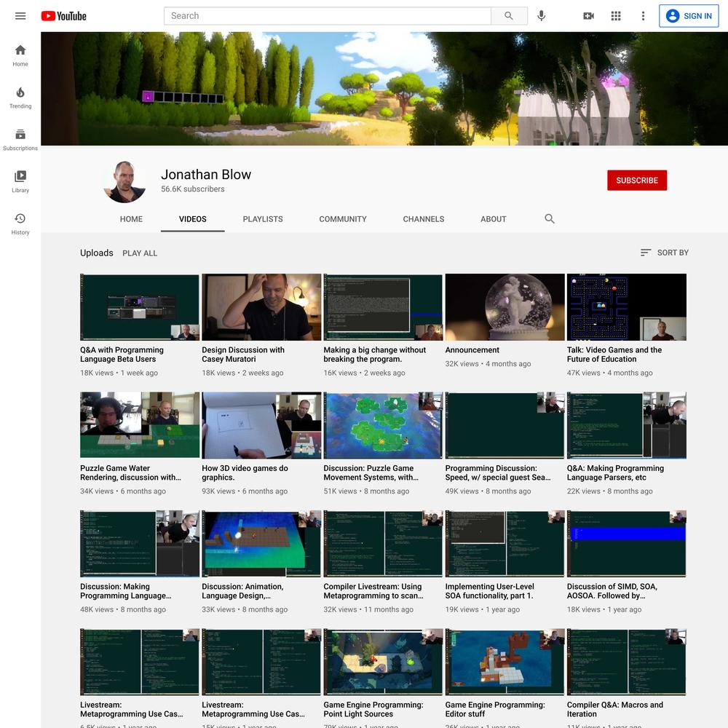Open Library in the sidebar

click(20, 181)
